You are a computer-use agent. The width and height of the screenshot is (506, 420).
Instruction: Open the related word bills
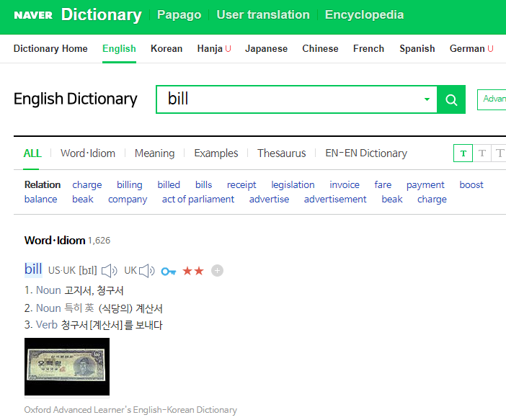point(204,185)
